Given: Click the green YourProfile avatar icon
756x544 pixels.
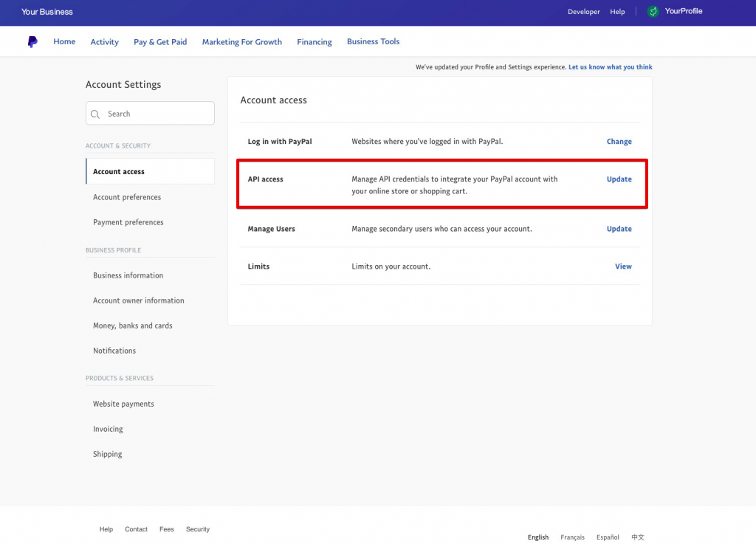Looking at the screenshot, I should tap(653, 12).
